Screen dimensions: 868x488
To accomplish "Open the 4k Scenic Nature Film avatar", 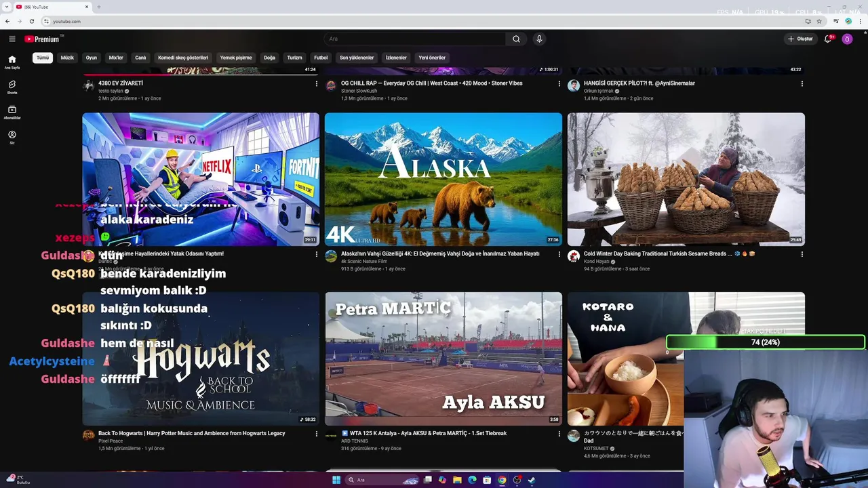I will 331,256.
